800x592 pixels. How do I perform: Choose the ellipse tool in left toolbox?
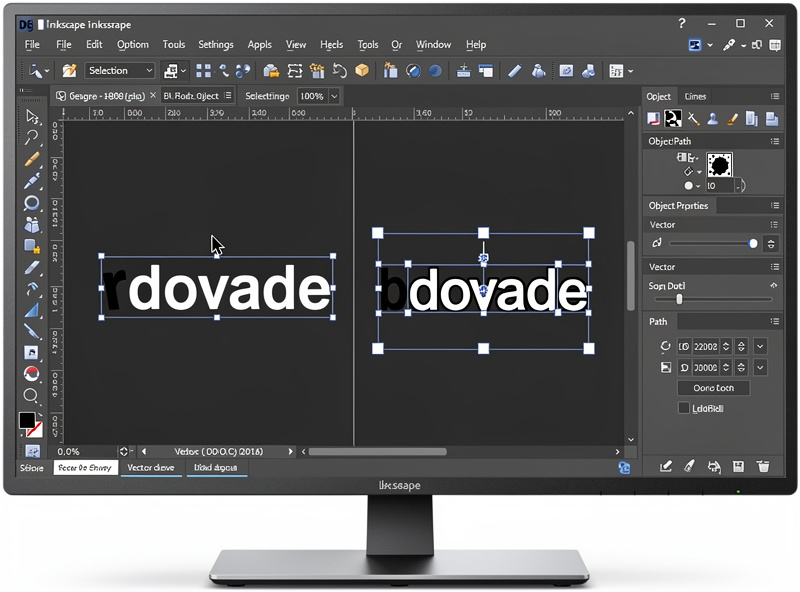[32, 203]
